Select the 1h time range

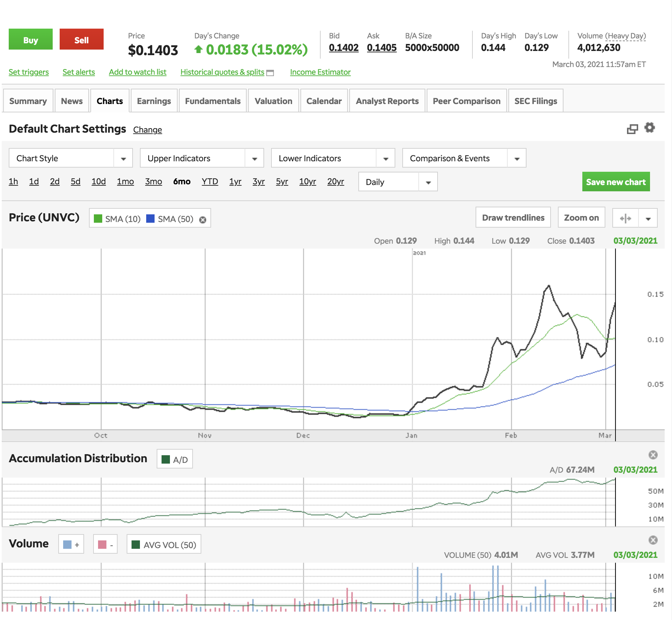click(x=13, y=182)
